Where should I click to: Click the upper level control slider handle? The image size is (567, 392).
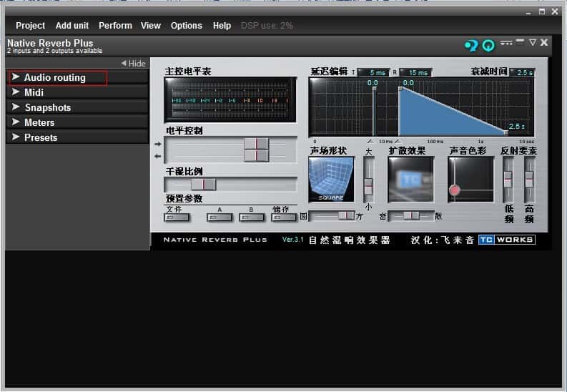(x=257, y=144)
